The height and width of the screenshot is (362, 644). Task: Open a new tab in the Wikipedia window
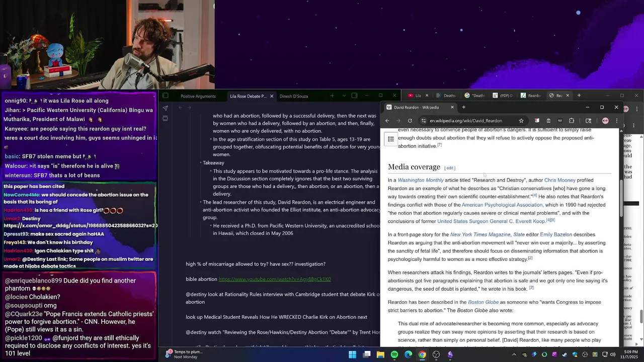(464, 107)
